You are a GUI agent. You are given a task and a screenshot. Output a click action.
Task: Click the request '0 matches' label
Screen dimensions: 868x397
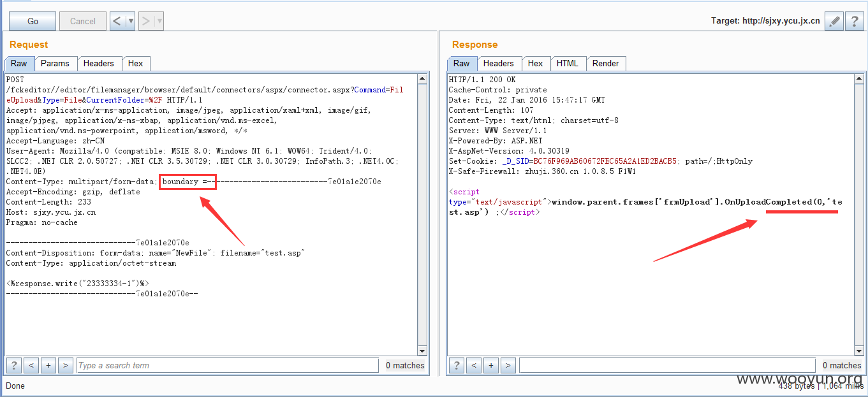tap(405, 365)
